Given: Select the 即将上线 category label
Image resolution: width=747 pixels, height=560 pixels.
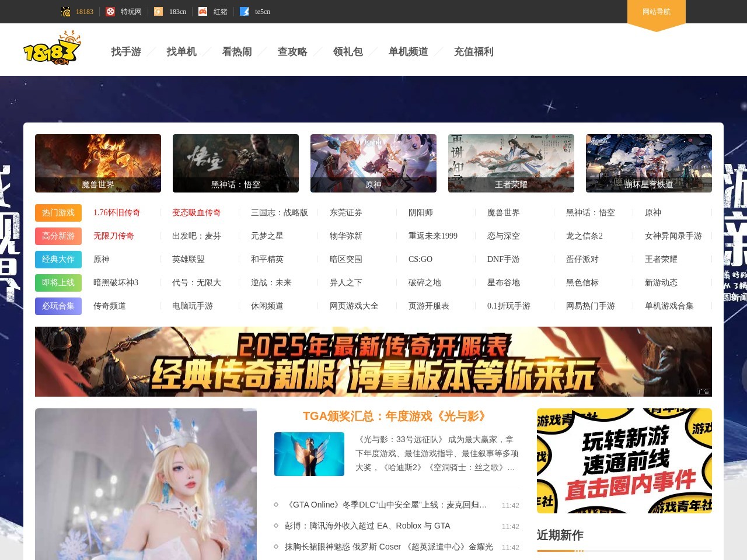Looking at the screenshot, I should point(58,282).
